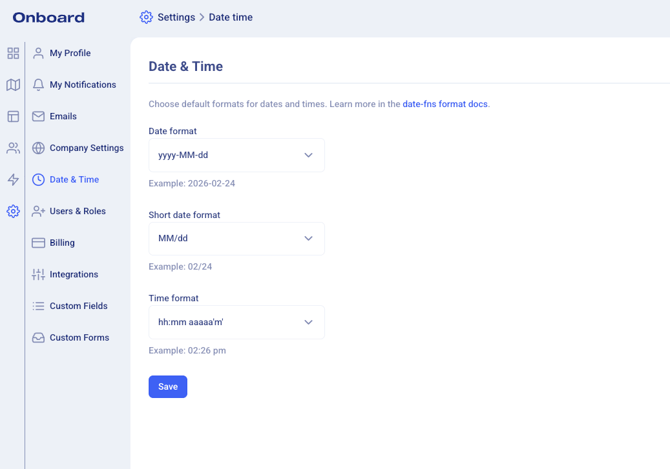Click the credit card icon beside Billing
Screen dimensions: 670x469
point(38,243)
